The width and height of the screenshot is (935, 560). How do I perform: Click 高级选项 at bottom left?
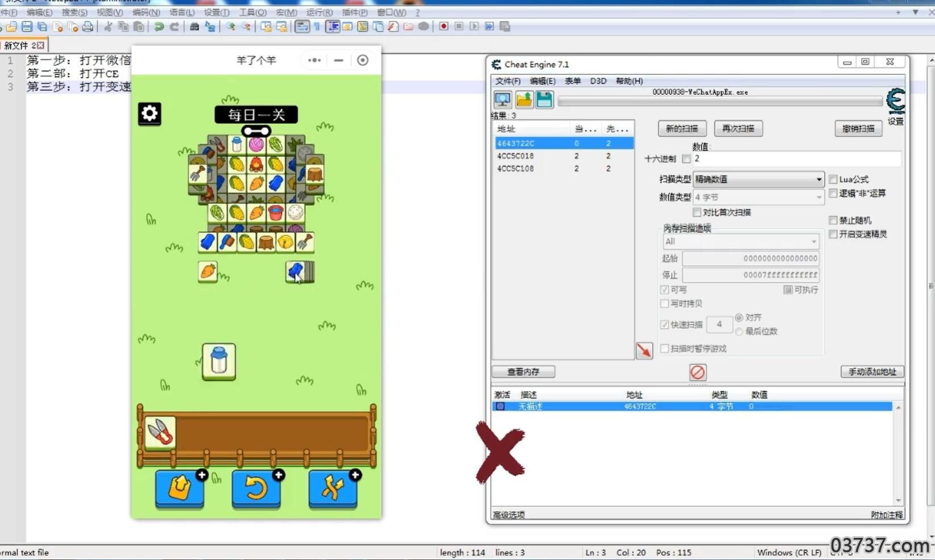tap(509, 515)
